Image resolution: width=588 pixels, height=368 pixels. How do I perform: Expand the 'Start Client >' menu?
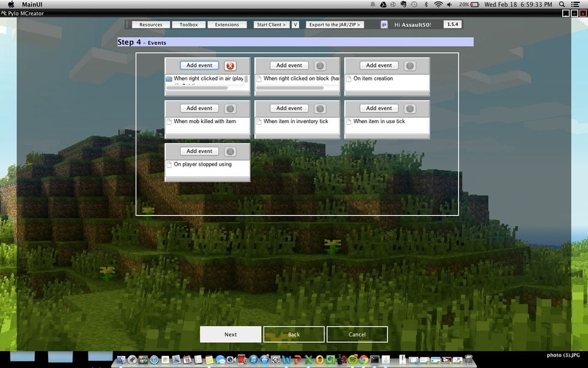click(x=271, y=25)
